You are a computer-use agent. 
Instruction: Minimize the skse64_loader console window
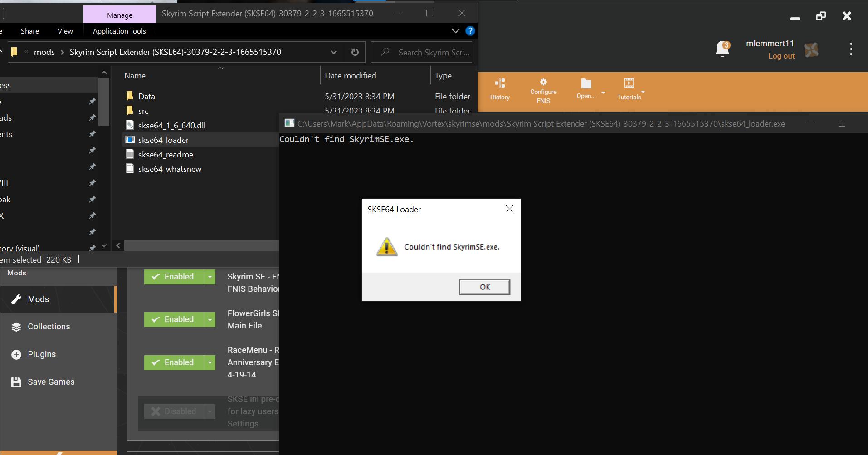810,123
